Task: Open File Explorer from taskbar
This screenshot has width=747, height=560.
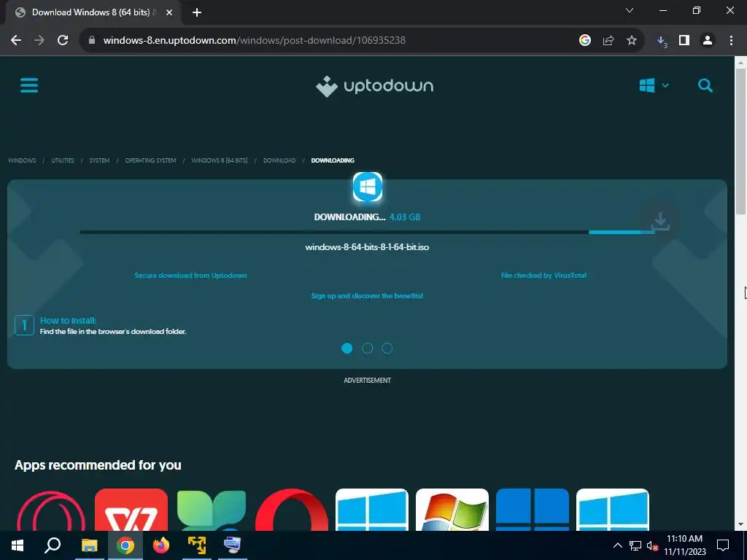Action: pos(89,545)
